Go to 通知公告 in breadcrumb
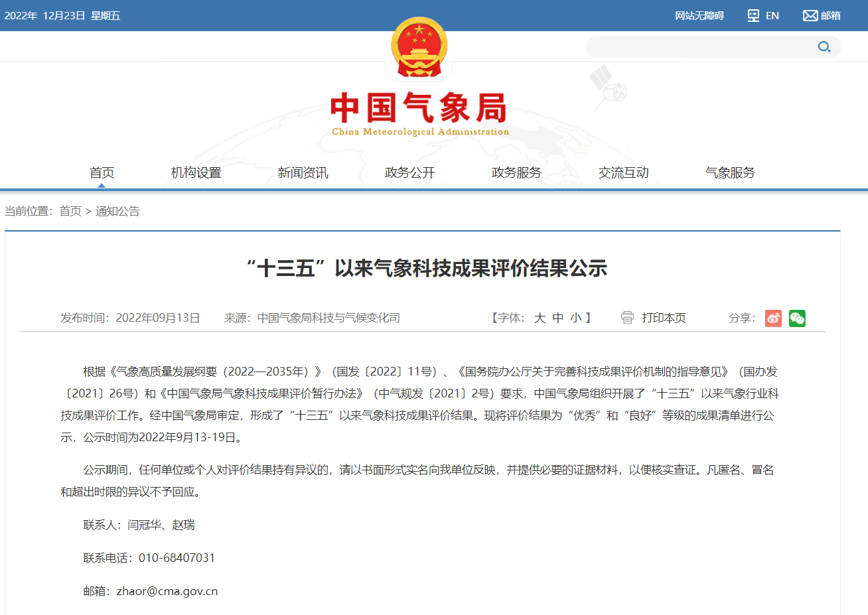 [x=117, y=212]
